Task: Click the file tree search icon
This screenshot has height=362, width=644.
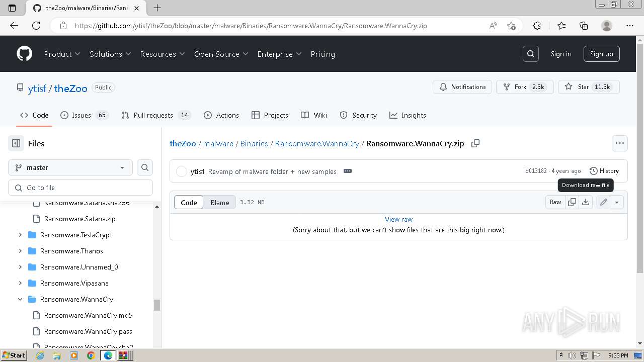Action: point(145,167)
